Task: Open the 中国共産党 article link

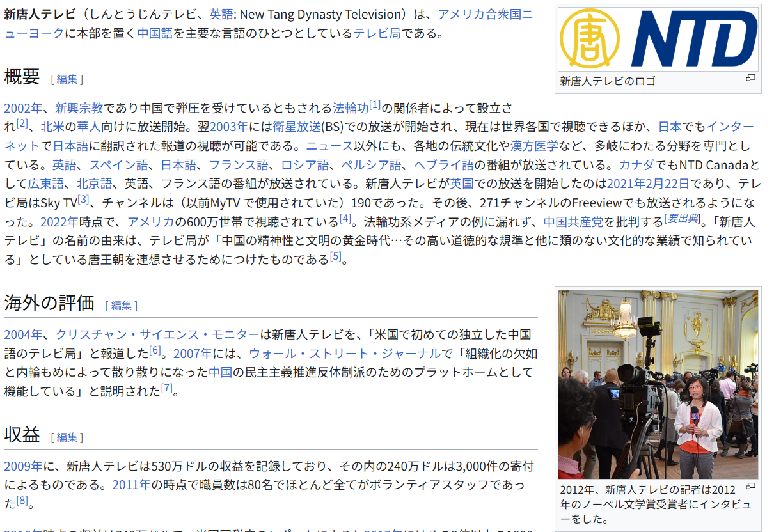Action: coord(573,223)
